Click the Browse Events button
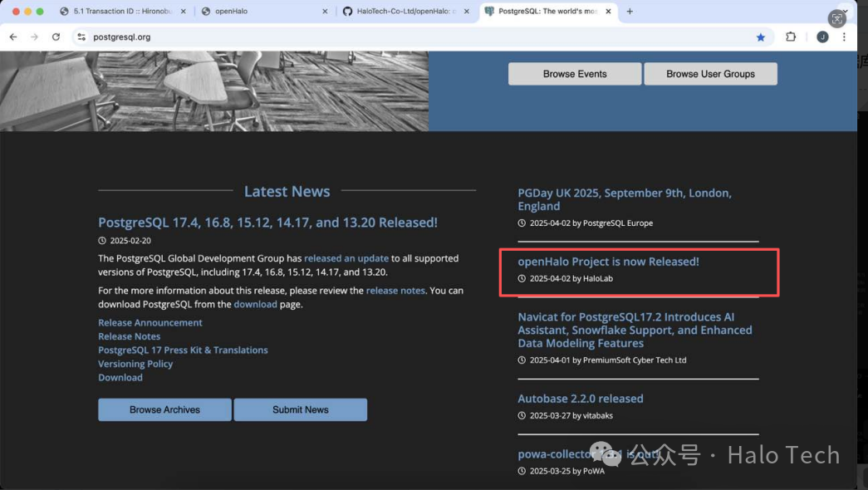This screenshot has height=490, width=868. tap(575, 74)
